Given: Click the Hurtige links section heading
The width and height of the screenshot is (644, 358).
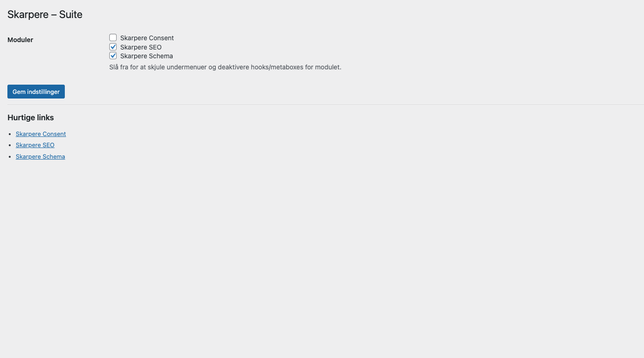Looking at the screenshot, I should click(31, 117).
